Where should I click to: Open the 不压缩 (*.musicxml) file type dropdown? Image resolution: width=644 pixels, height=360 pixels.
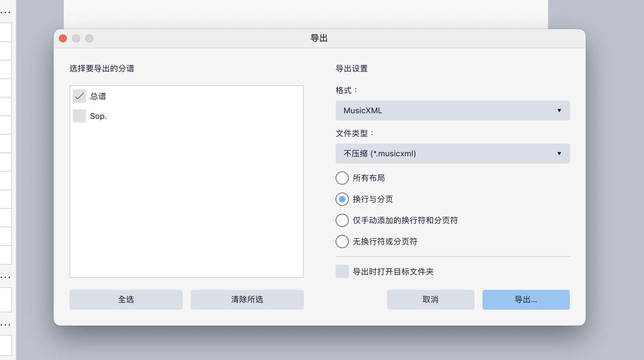452,154
